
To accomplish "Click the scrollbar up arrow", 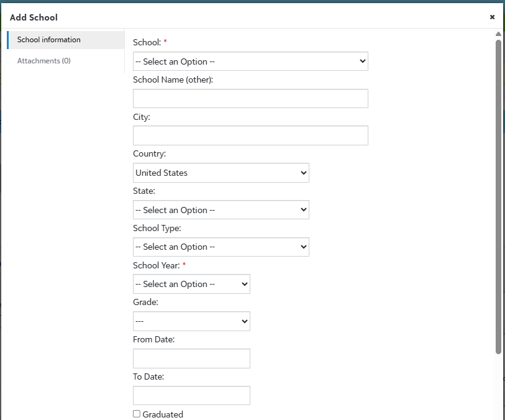I will pyautogui.click(x=498, y=34).
